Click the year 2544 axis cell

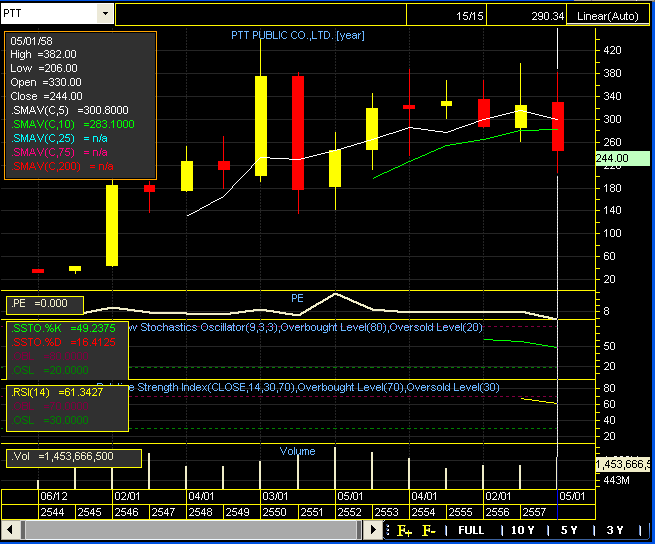click(x=56, y=512)
